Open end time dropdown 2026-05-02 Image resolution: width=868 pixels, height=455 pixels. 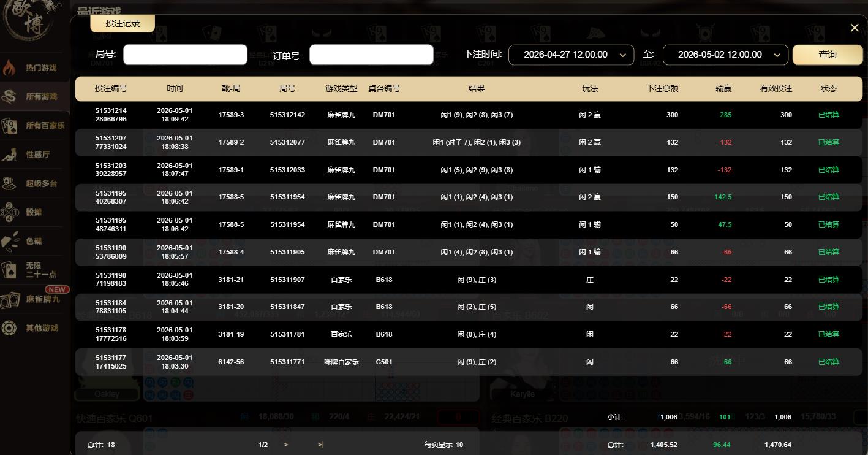[726, 55]
